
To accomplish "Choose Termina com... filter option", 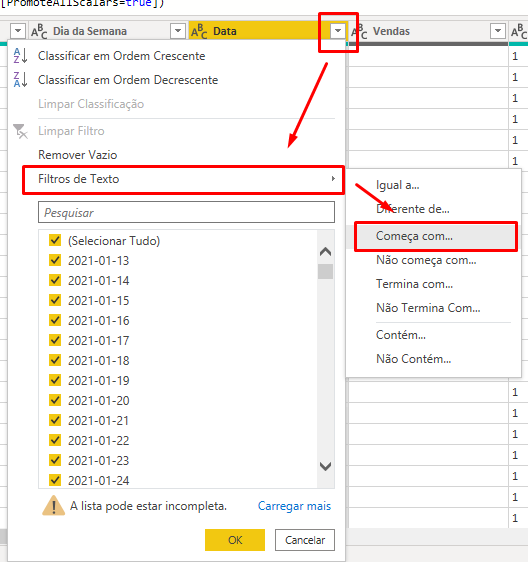I will tap(414, 284).
